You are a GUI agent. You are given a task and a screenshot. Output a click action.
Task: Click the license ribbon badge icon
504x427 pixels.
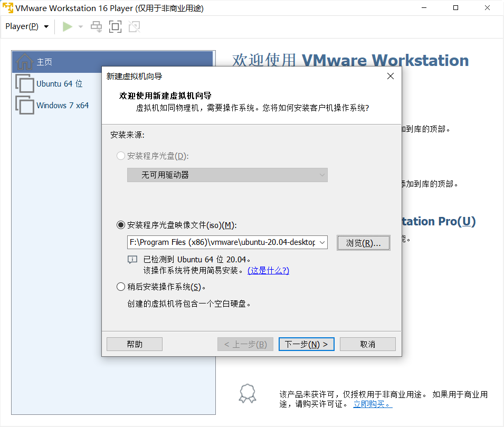point(248,394)
